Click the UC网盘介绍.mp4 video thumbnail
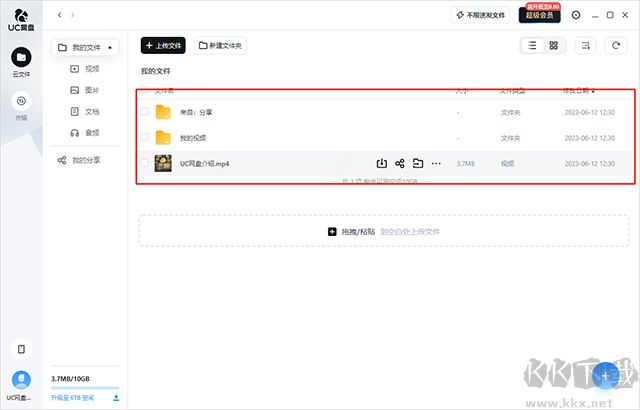 163,163
